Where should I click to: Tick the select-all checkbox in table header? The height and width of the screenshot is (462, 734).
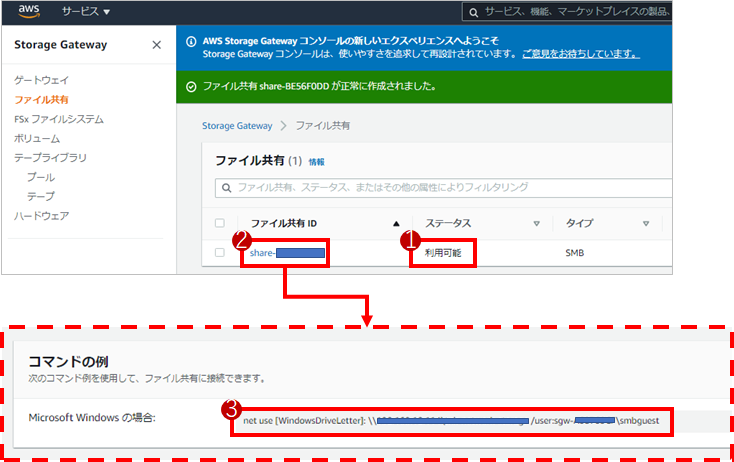(220, 223)
